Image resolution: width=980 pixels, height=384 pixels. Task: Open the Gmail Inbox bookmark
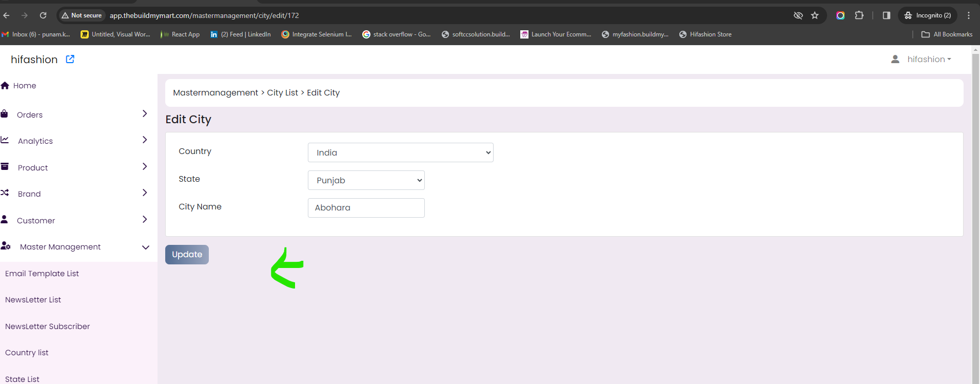(36, 34)
